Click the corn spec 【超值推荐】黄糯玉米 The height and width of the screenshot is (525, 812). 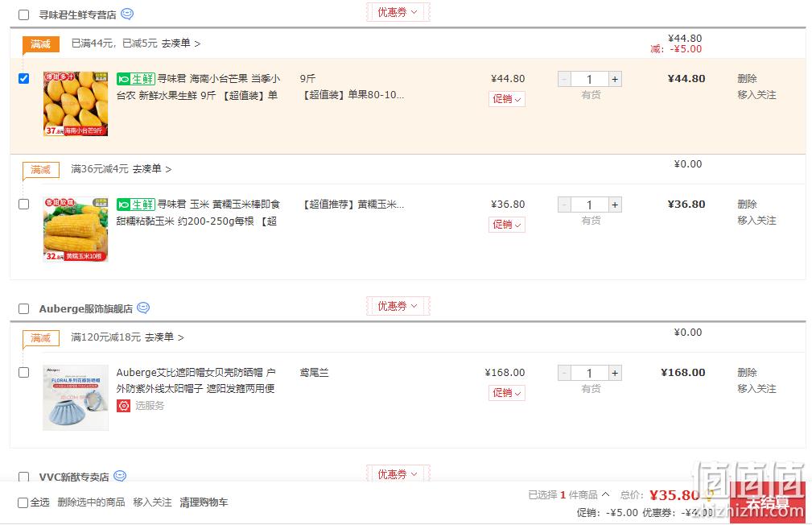point(352,205)
